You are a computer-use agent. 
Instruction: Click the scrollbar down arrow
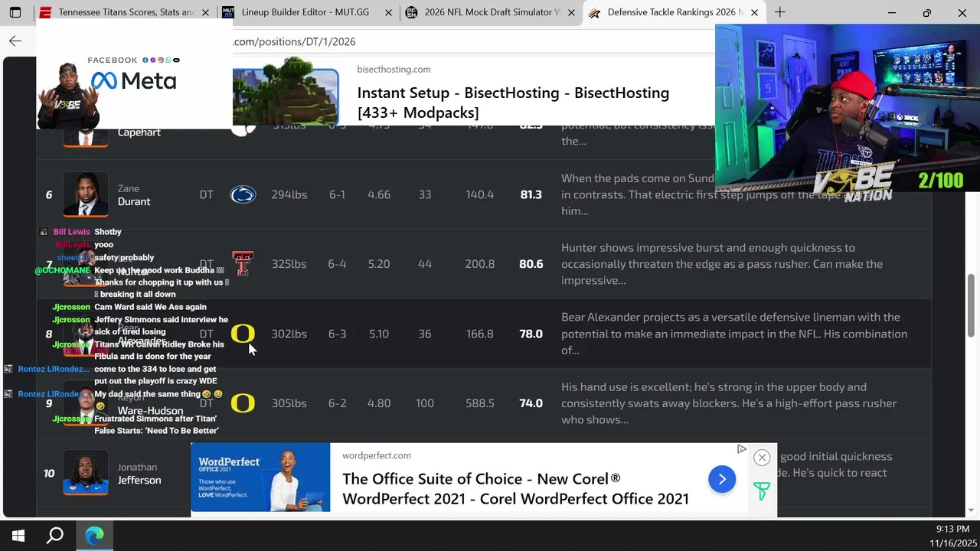coord(972,510)
